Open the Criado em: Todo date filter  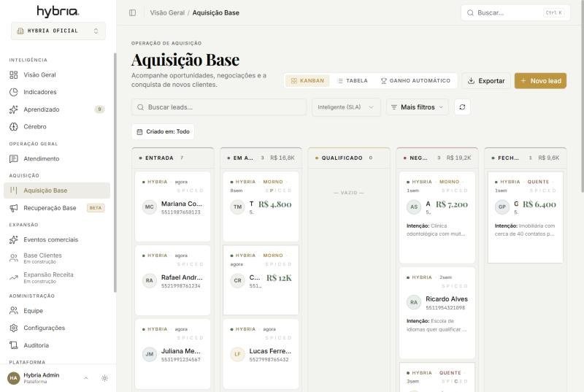163,132
